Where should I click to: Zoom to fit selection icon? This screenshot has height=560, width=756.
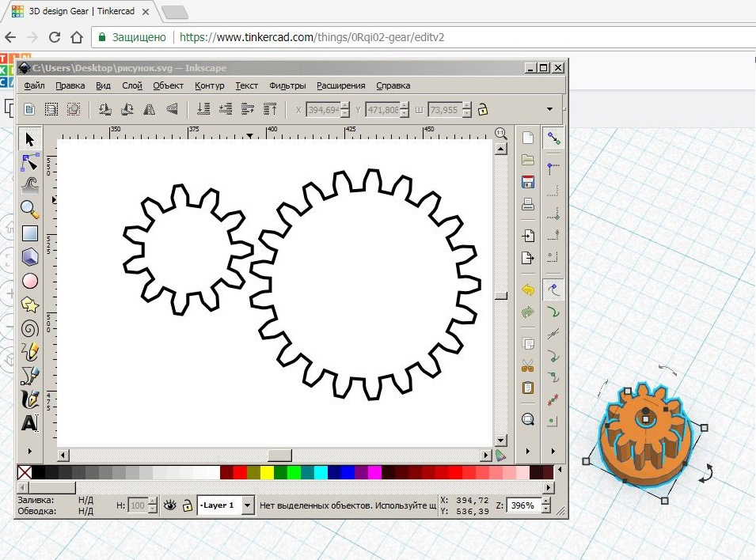point(528,419)
